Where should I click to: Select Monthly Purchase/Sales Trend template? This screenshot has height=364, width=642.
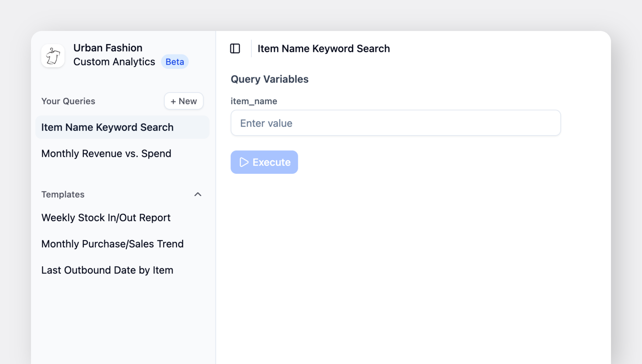click(112, 244)
